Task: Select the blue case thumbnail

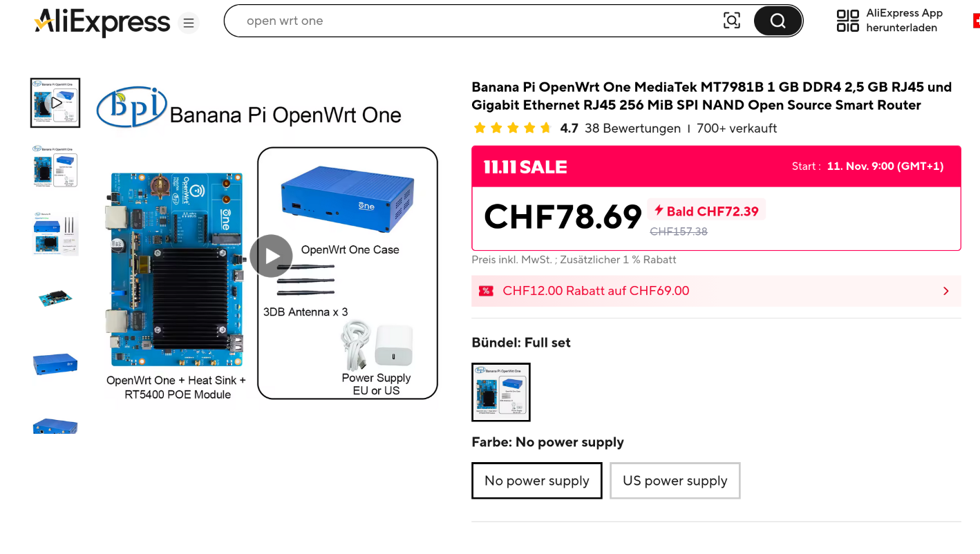Action: click(x=55, y=363)
